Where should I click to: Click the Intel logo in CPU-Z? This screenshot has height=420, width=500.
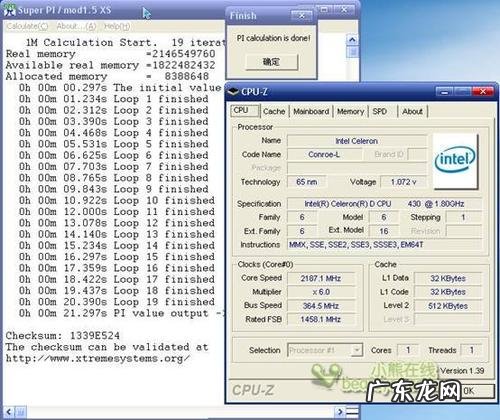[455, 162]
